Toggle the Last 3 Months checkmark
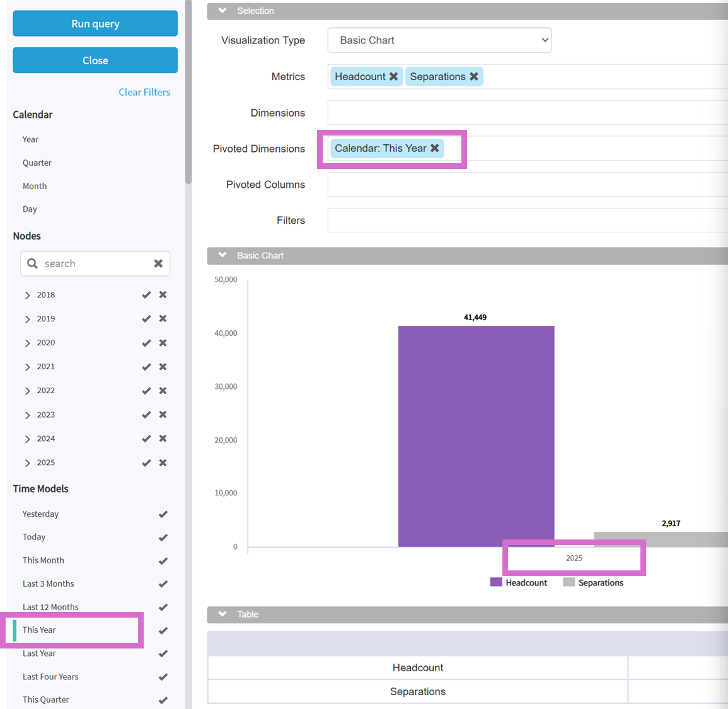 pyautogui.click(x=163, y=584)
